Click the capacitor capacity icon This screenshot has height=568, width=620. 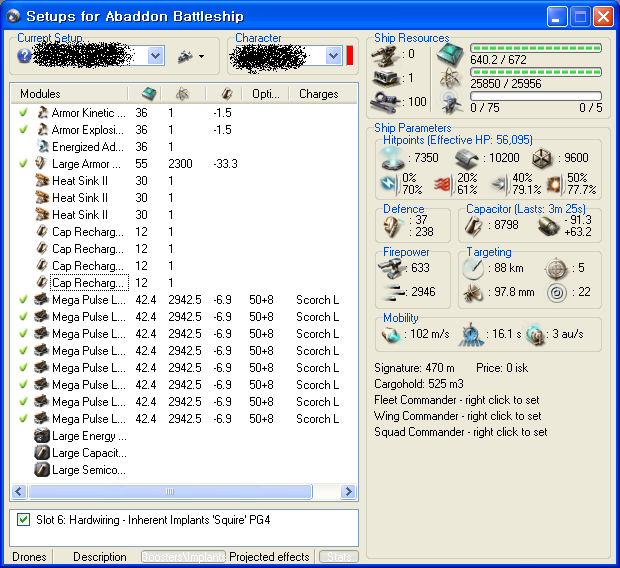click(x=473, y=226)
